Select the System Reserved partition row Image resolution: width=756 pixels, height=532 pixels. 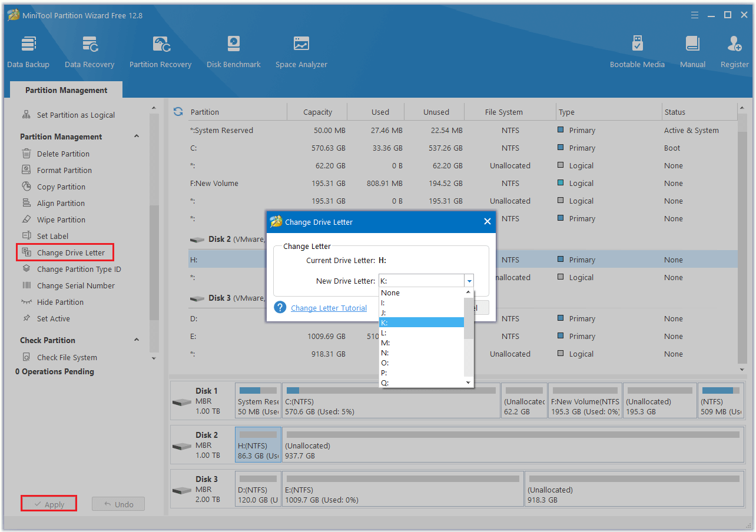[463, 130]
